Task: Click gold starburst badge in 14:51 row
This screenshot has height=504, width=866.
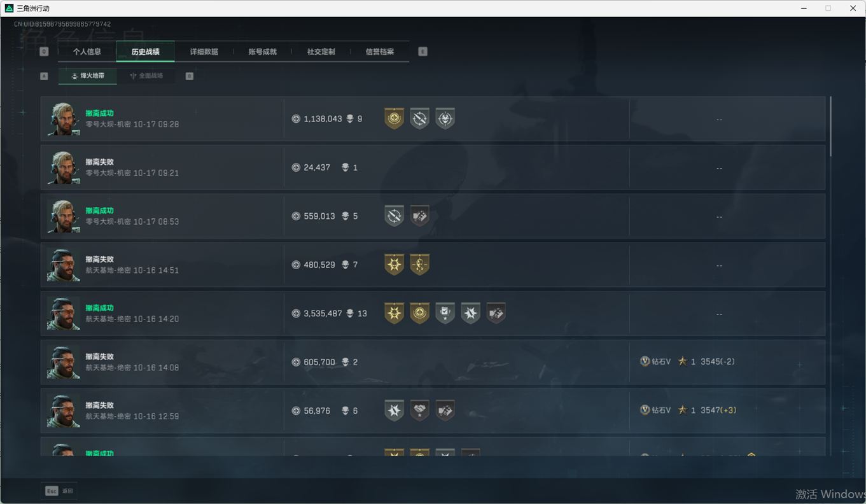Action: 394,264
